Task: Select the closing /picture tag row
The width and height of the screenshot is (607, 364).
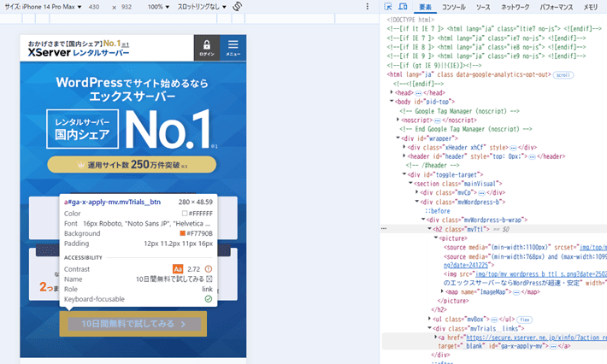Action: tap(453, 301)
